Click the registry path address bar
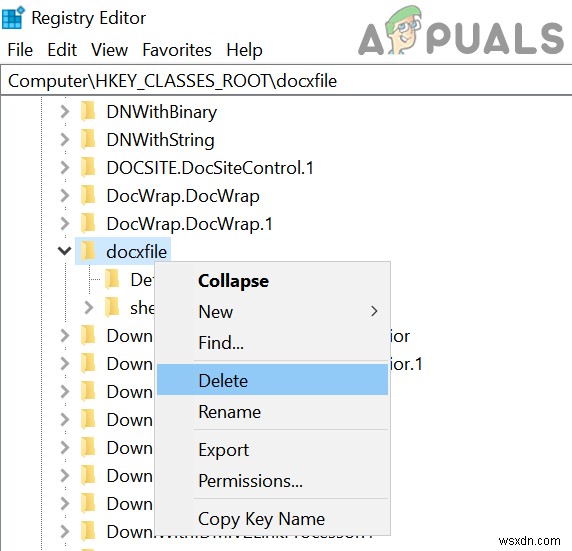 coord(286,81)
